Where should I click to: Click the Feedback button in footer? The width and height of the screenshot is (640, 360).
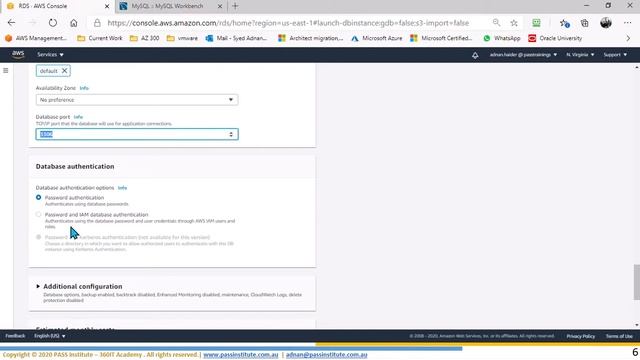tap(16, 336)
